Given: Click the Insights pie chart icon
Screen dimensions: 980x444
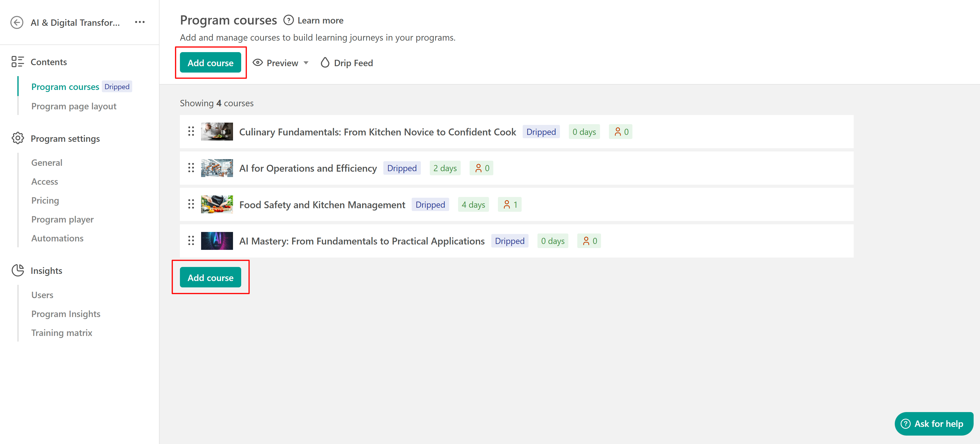Looking at the screenshot, I should point(18,270).
